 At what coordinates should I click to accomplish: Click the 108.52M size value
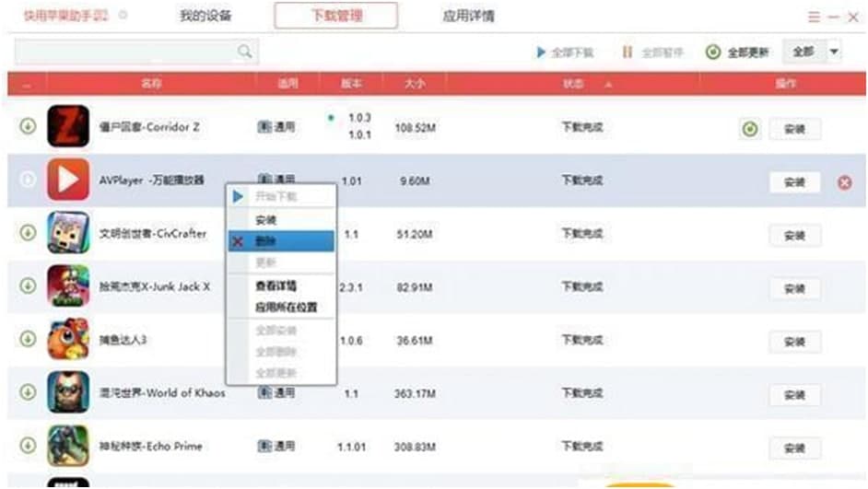pyautogui.click(x=415, y=128)
